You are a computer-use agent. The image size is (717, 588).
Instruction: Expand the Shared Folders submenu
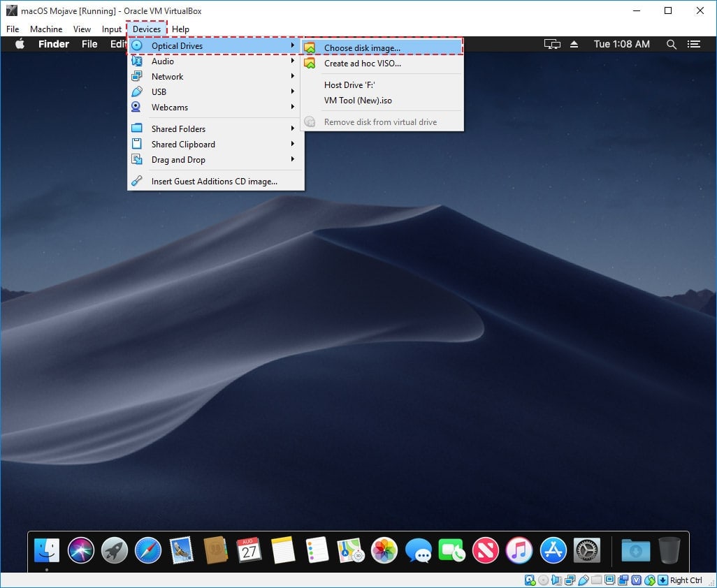(x=178, y=128)
